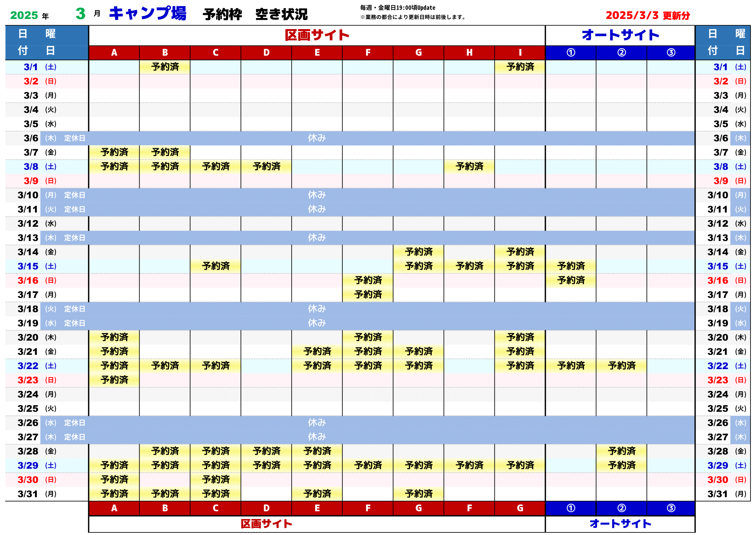This screenshot has width=756, height=535.
Task: Click top column header B
Action: (165, 53)
